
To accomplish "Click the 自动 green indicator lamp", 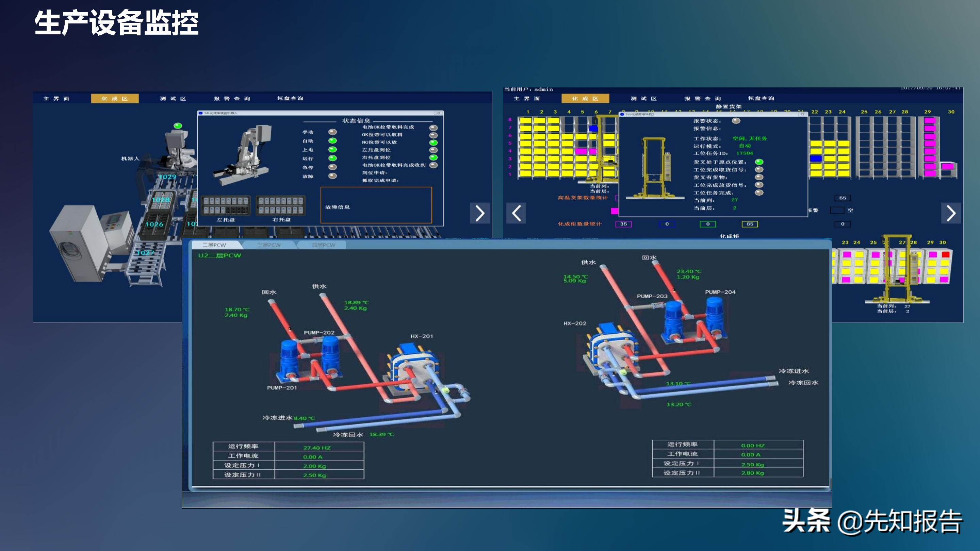I will click(332, 141).
